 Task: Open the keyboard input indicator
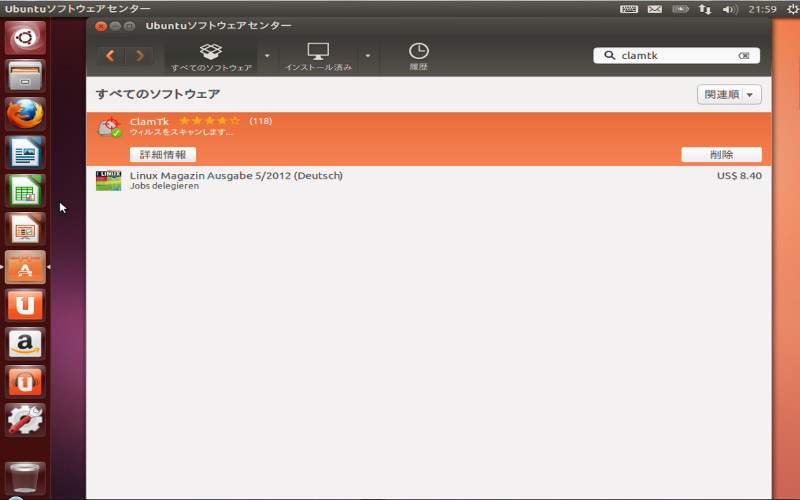pos(629,9)
